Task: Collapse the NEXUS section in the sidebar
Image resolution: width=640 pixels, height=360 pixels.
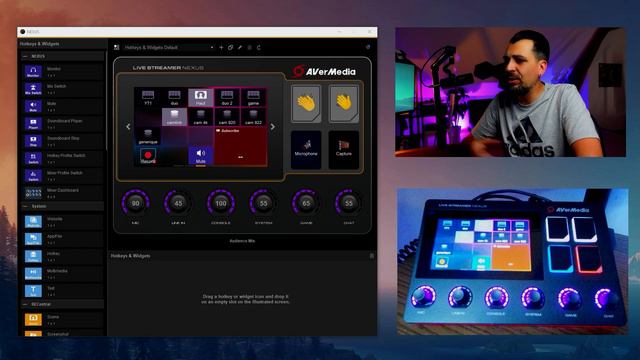Action: pos(25,56)
